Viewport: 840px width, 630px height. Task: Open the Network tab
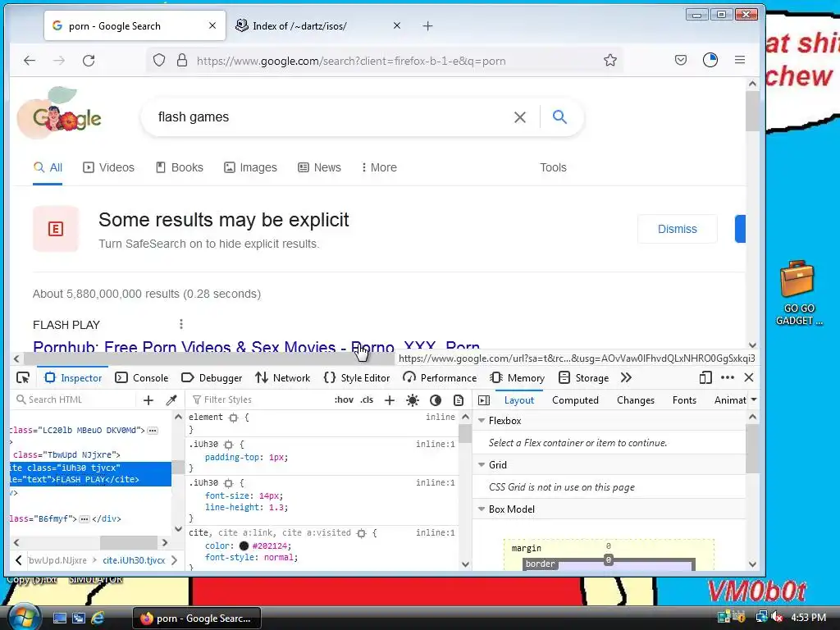tap(283, 377)
